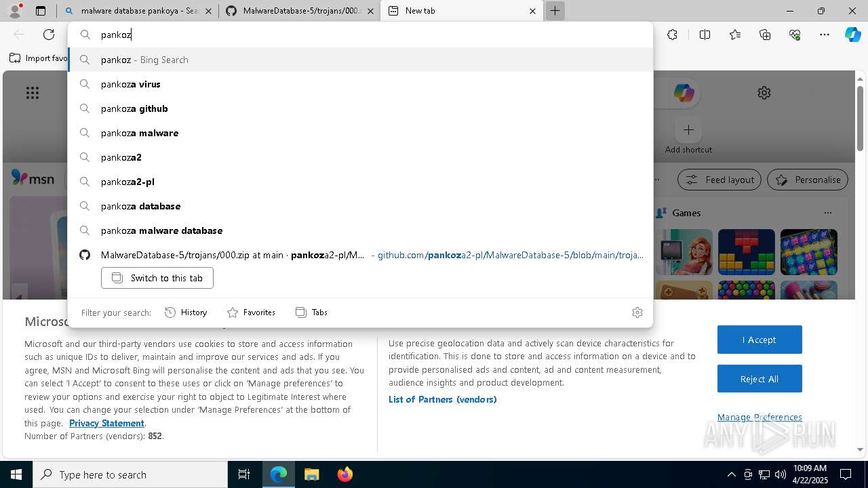Image resolution: width=868 pixels, height=488 pixels.
Task: Filter suggestions by Favorites
Action: point(251,312)
